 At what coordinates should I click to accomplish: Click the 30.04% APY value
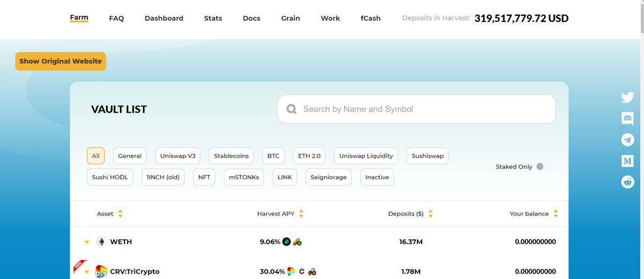click(x=272, y=271)
